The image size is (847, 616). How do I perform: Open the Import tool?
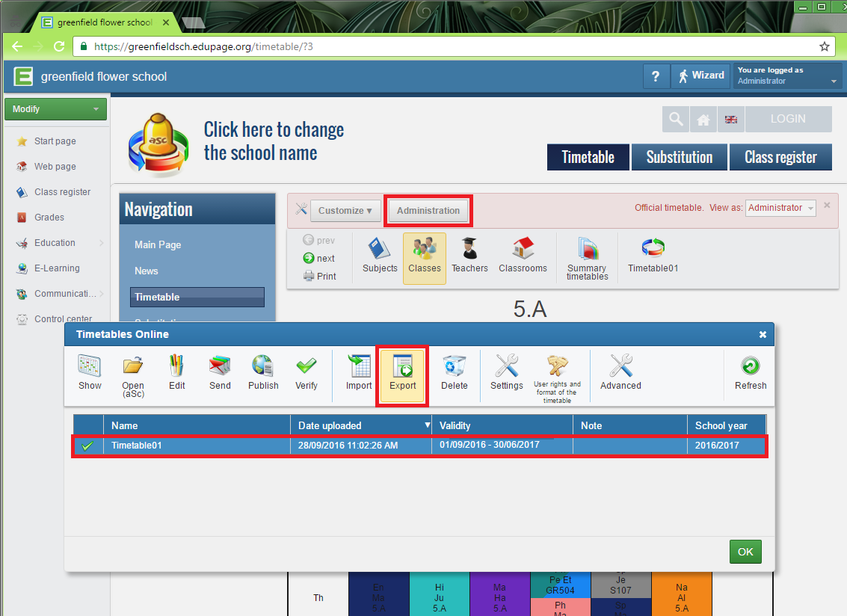[359, 372]
